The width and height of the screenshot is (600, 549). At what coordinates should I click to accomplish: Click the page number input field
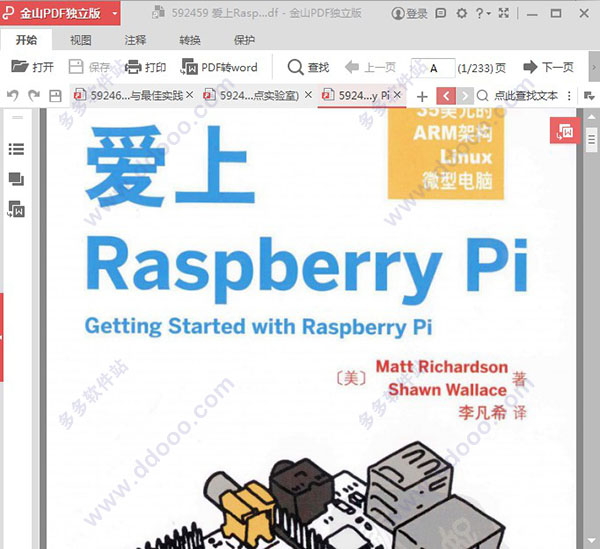coord(433,68)
